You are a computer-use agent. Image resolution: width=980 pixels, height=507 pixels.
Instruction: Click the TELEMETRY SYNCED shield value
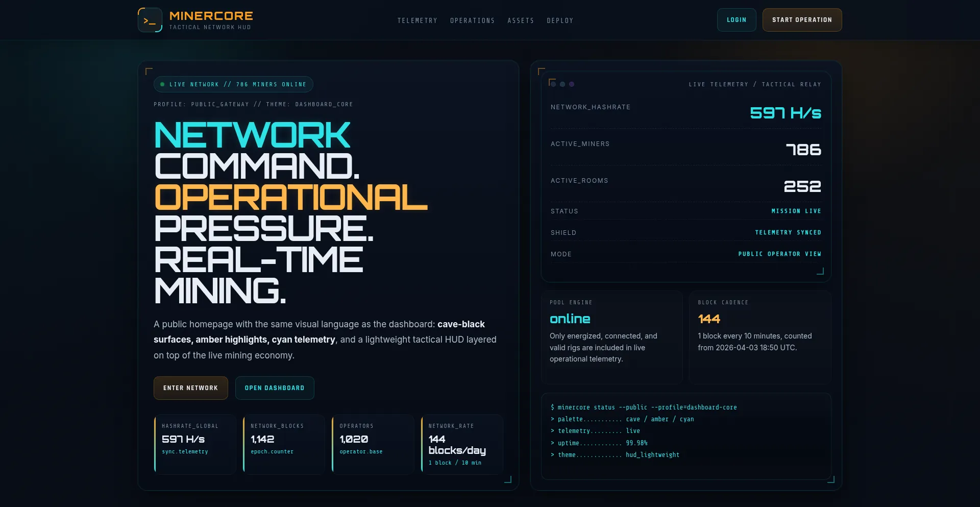click(788, 232)
